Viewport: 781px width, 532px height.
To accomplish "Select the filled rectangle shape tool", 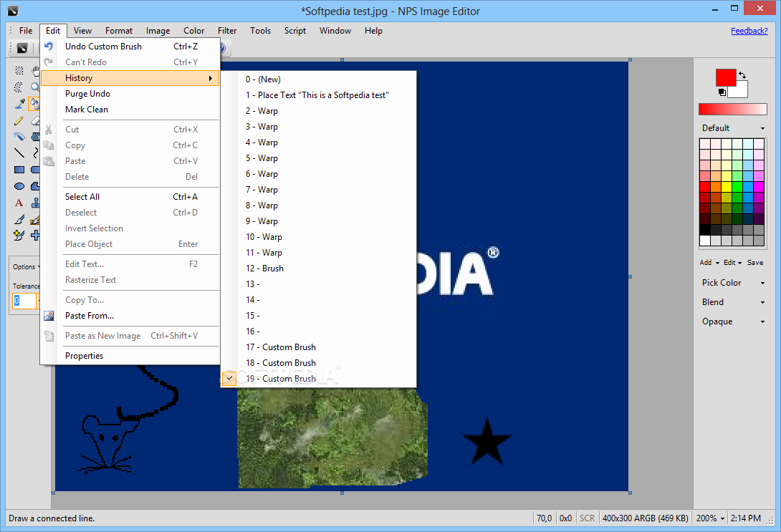I will 19,170.
